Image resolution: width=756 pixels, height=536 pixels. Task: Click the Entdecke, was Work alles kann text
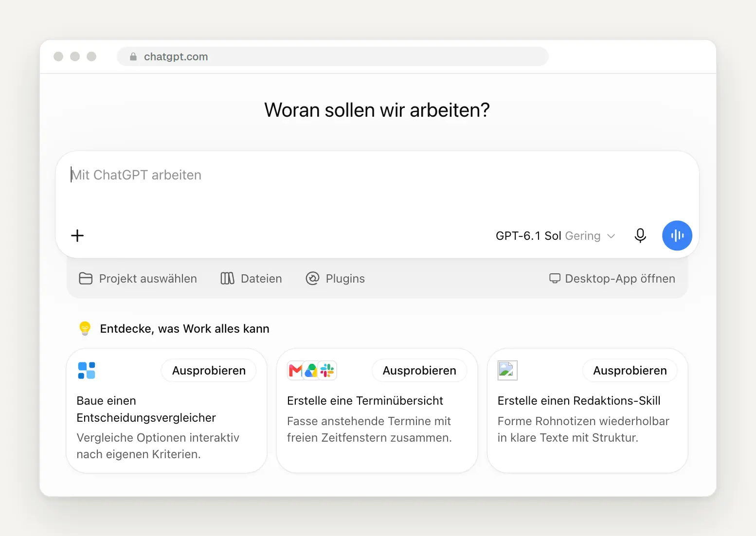coord(184,329)
